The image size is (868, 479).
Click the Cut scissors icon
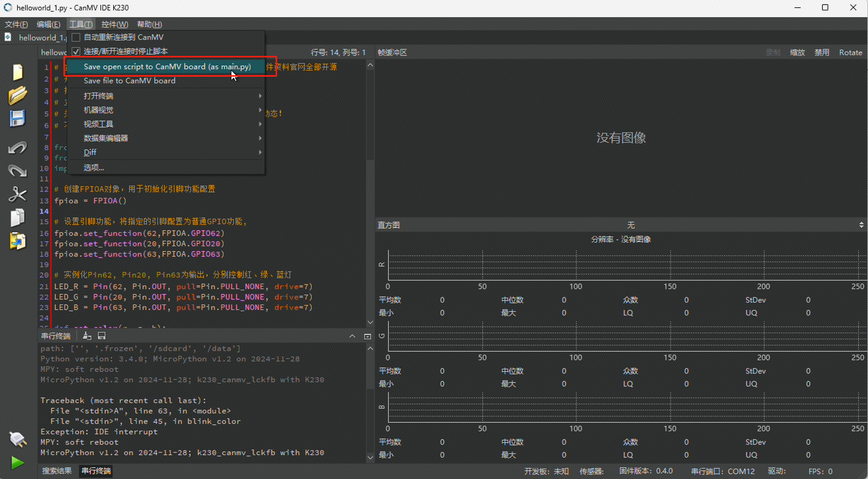(18, 194)
